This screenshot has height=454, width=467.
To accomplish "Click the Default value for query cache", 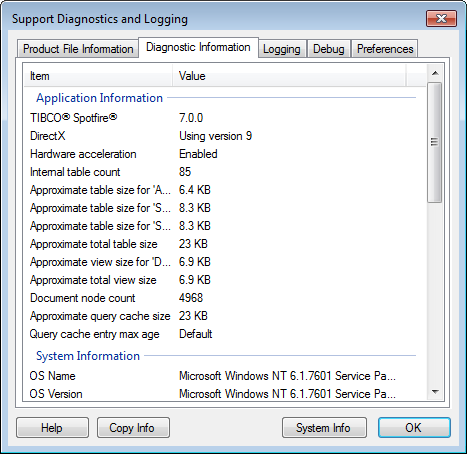I will click(196, 334).
